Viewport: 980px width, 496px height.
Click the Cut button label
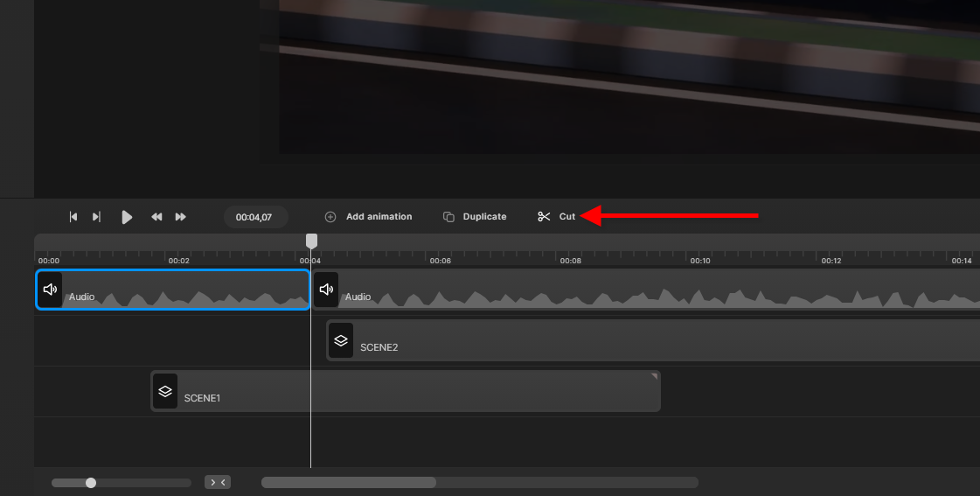coord(566,216)
